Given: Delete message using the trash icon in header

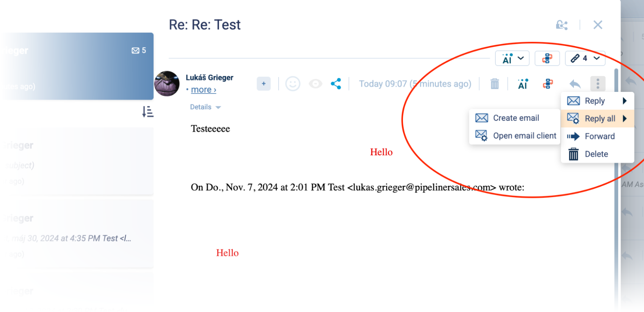Looking at the screenshot, I should (495, 84).
